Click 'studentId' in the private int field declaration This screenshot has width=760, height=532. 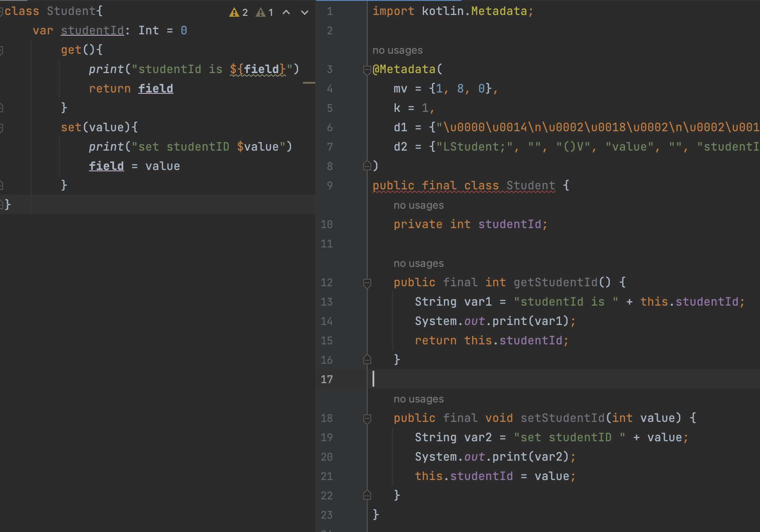(510, 224)
